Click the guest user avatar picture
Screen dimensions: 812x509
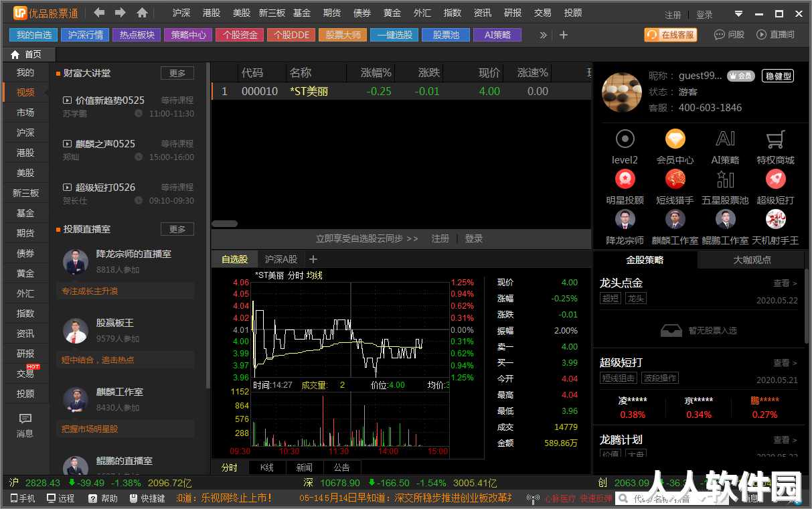(x=622, y=92)
